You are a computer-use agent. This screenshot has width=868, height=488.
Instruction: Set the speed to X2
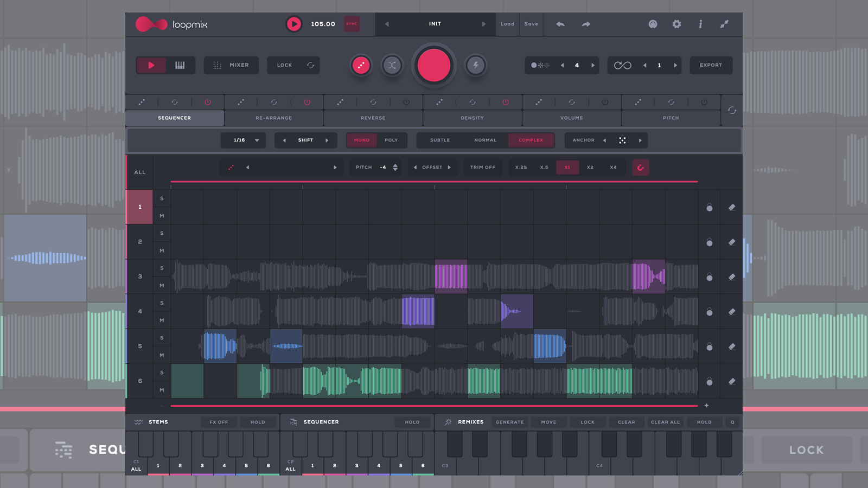pos(590,168)
